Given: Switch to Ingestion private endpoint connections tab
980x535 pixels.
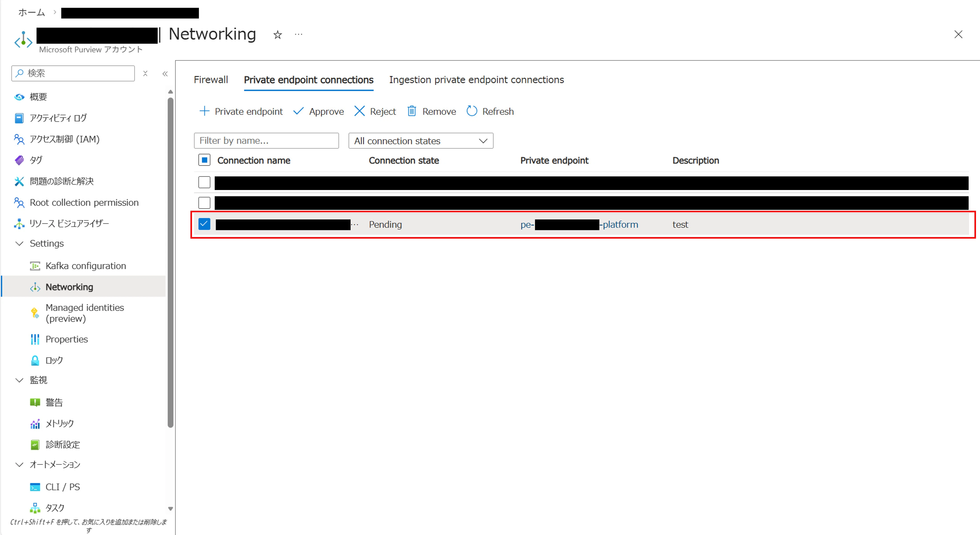Looking at the screenshot, I should pos(476,80).
